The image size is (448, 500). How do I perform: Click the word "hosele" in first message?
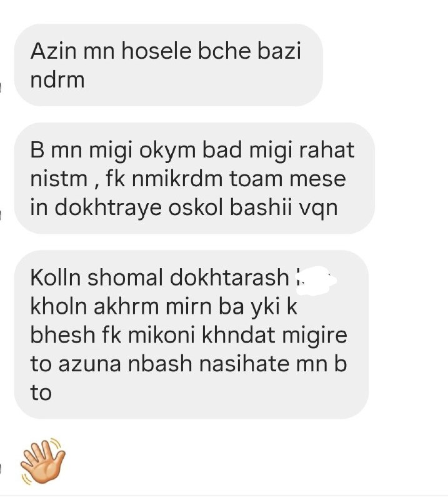point(157,51)
